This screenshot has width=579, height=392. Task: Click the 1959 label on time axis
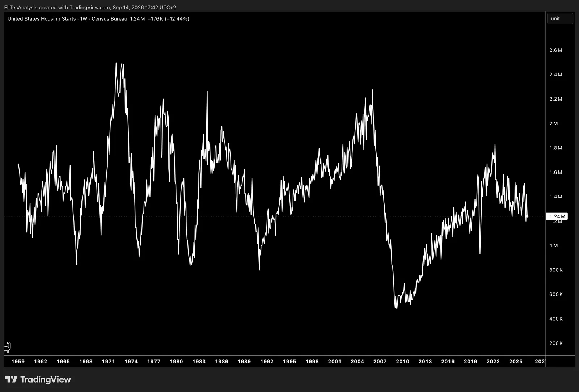coord(18,361)
